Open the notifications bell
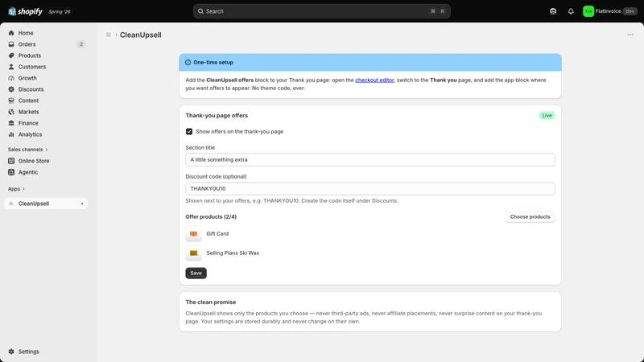Screen dimensions: 644x362 click(571, 11)
